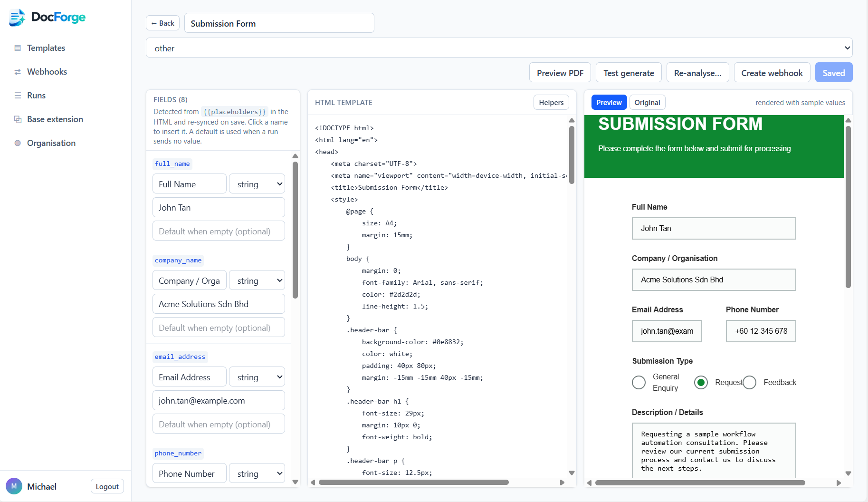Open the full_name type dropdown
The height and width of the screenshot is (502, 868).
click(x=257, y=184)
